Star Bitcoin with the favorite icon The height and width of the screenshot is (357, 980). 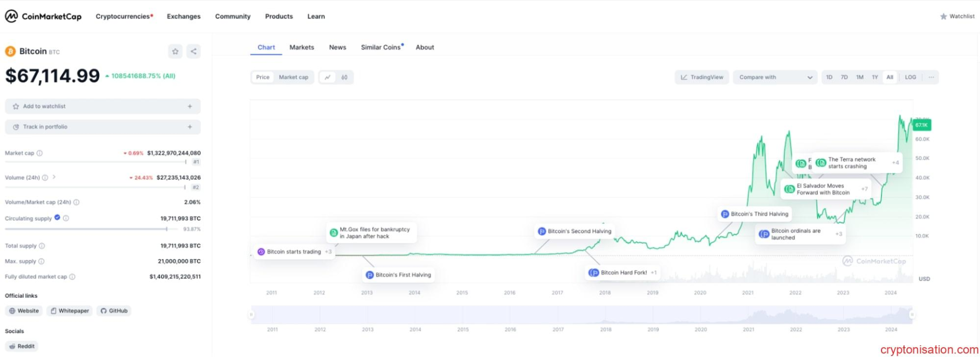point(175,51)
